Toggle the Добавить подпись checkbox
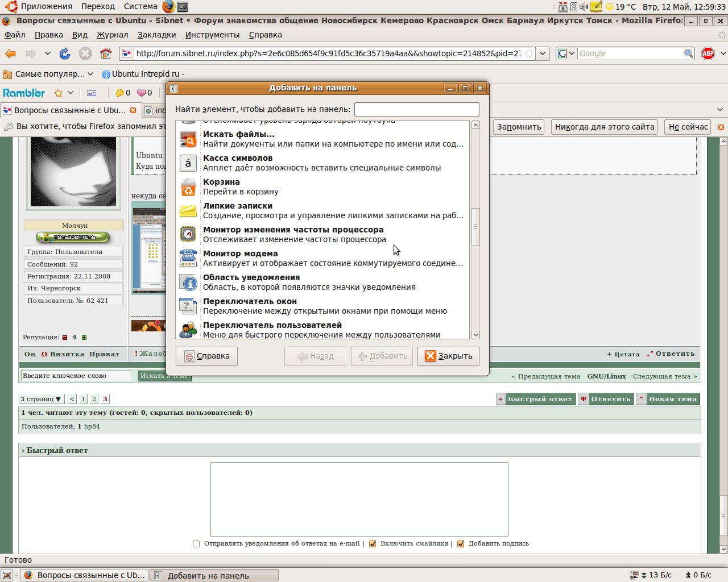The height and width of the screenshot is (582, 728). (x=461, y=544)
